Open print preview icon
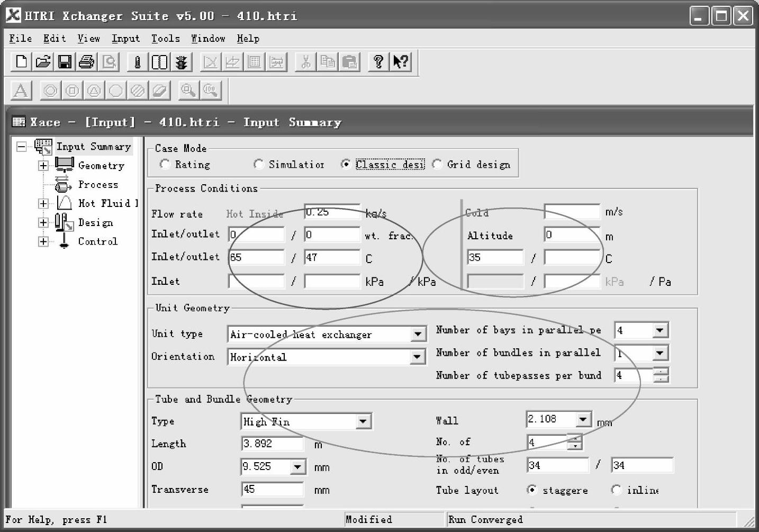Viewport: 759px width, 532px height. (109, 62)
